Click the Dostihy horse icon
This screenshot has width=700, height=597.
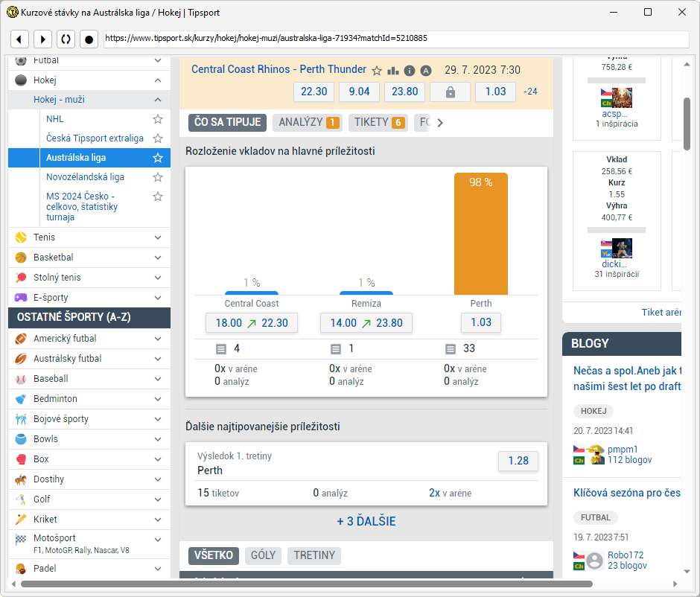(21, 479)
